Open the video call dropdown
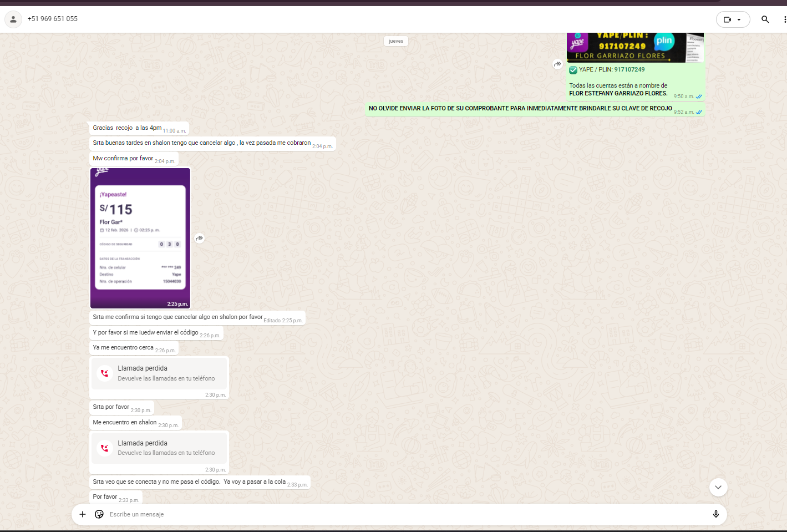The width and height of the screenshot is (787, 532). 733,19
